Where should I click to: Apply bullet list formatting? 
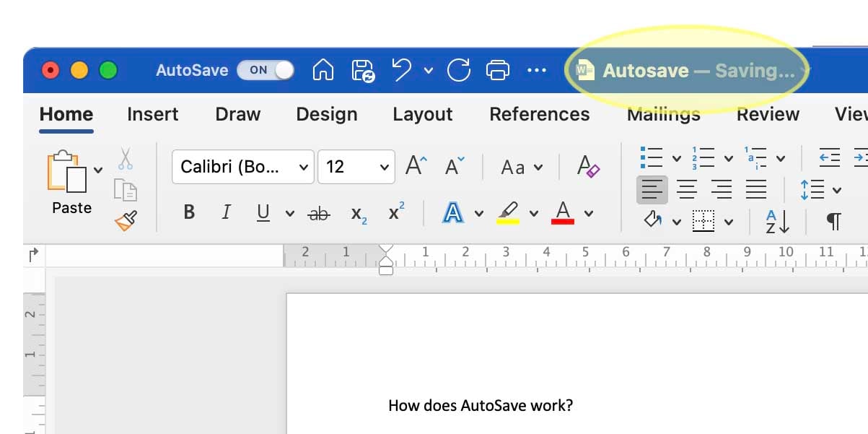652,157
